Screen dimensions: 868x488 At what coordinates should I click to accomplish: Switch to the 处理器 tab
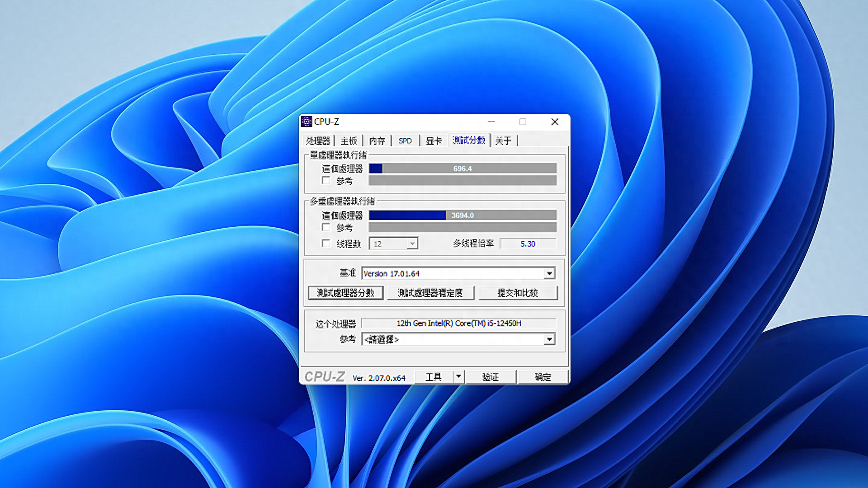[318, 141]
